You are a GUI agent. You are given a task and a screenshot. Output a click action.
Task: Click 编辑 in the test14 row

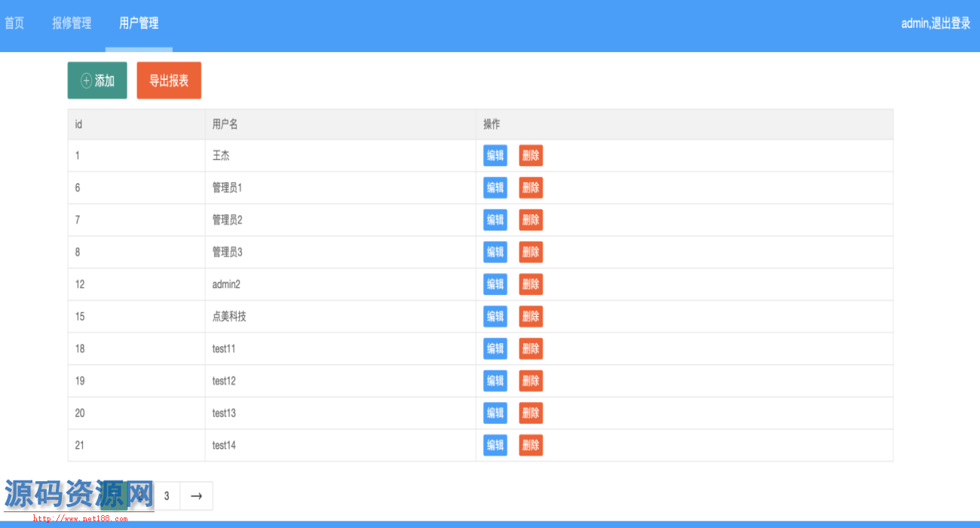coord(495,445)
